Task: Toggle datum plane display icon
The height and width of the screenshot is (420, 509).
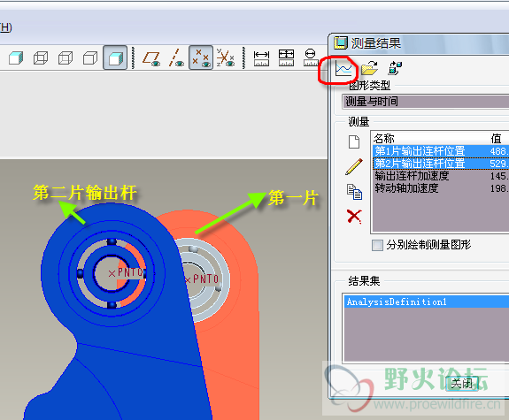Action: [x=151, y=58]
